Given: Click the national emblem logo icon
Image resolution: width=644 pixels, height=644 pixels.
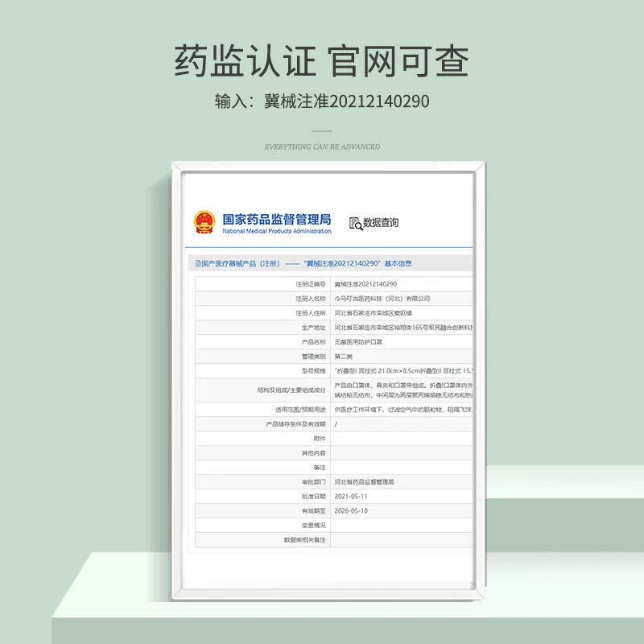Looking at the screenshot, I should (x=204, y=222).
